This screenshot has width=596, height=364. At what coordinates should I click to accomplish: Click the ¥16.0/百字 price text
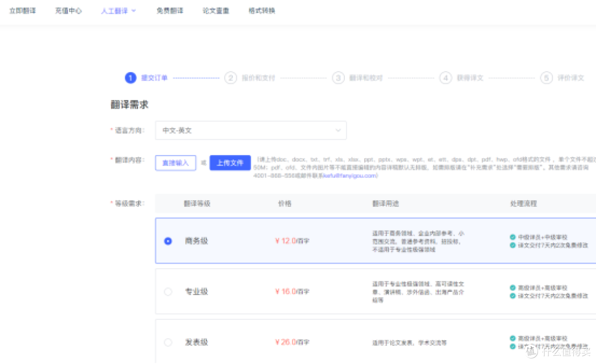pos(292,291)
